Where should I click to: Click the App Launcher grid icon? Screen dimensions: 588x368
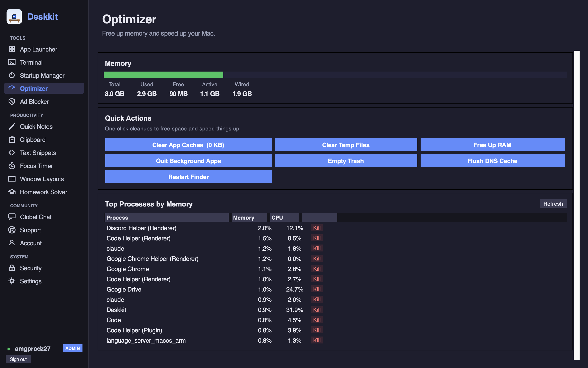[12, 49]
